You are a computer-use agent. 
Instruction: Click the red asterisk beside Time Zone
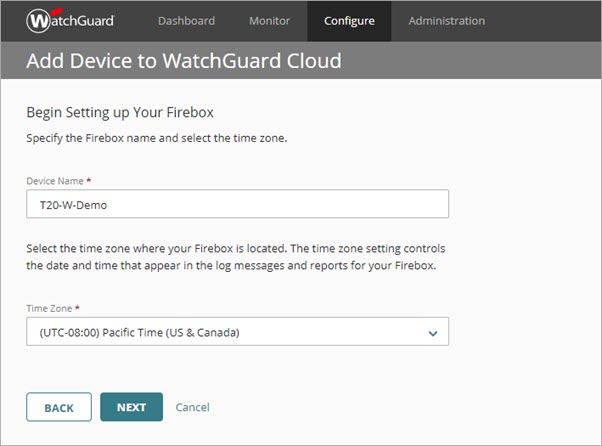[x=82, y=308]
